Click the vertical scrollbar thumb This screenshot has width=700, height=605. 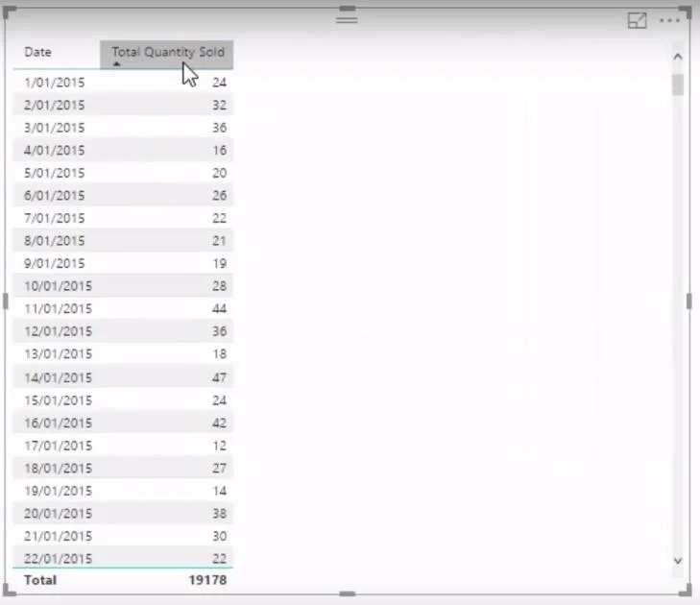[x=678, y=85]
